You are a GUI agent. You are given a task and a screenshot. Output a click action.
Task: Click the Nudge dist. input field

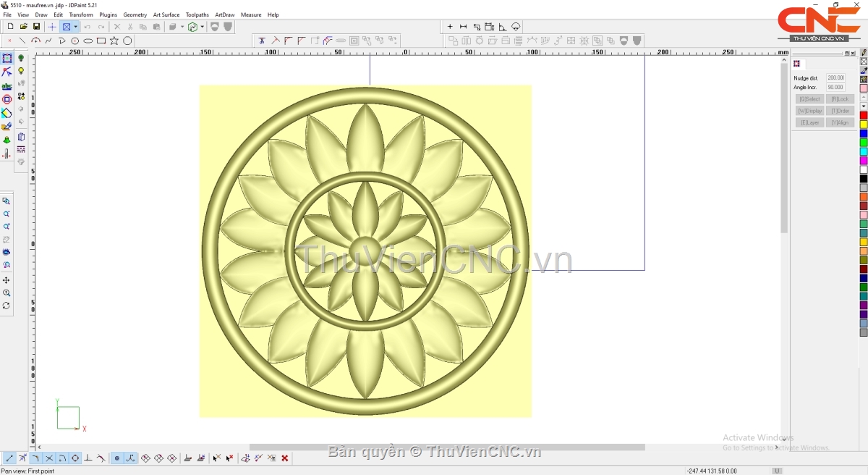835,77
